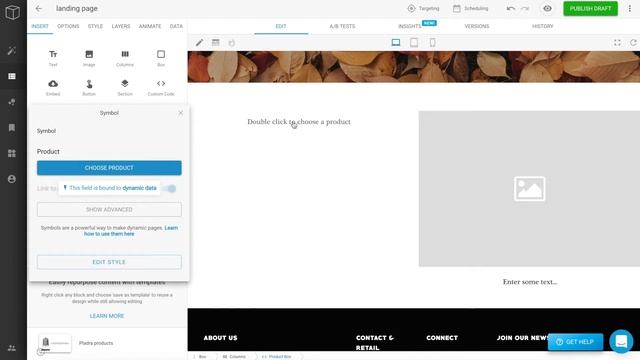The width and height of the screenshot is (640, 360).
Task: Select the layout mode icon in canvas toolbar
Action: (216, 42)
